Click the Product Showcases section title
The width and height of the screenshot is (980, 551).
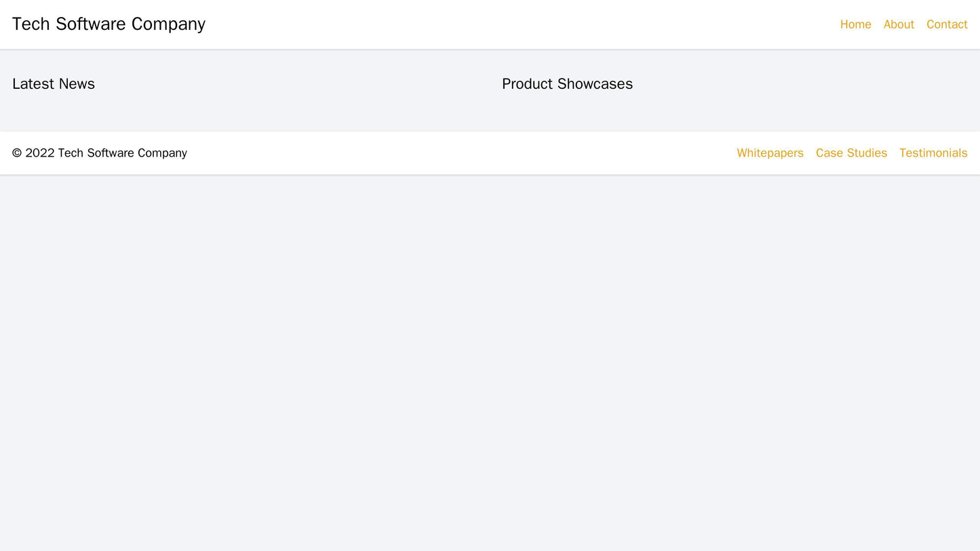click(567, 84)
